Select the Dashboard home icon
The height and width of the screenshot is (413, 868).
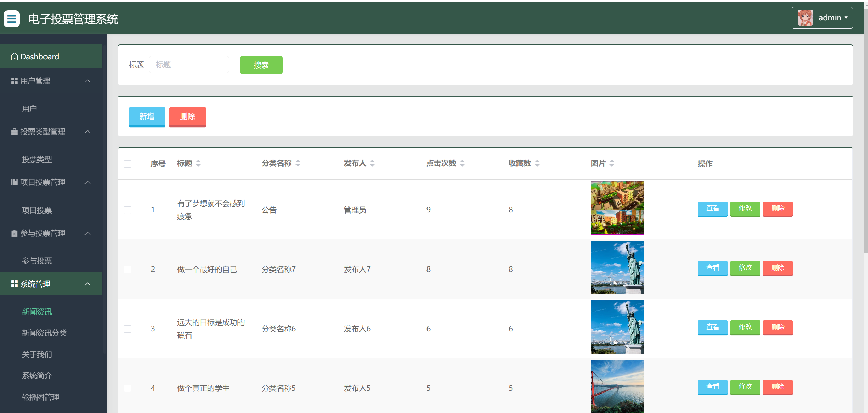(x=14, y=56)
